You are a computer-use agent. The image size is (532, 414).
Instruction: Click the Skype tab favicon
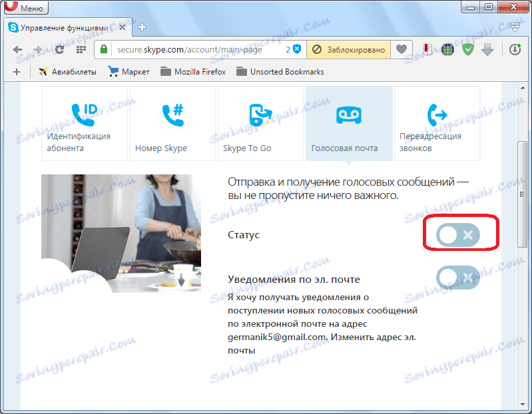click(13, 27)
